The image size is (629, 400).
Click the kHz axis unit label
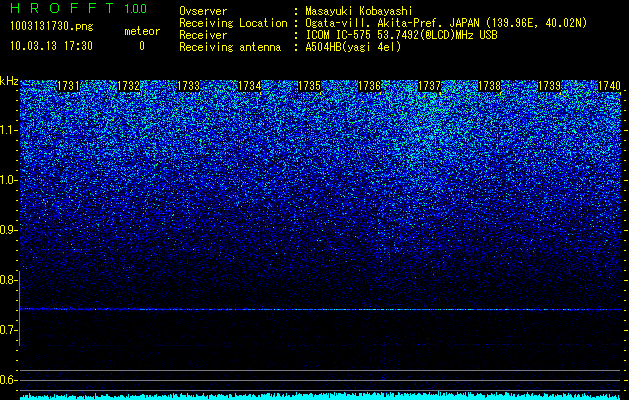pos(9,81)
